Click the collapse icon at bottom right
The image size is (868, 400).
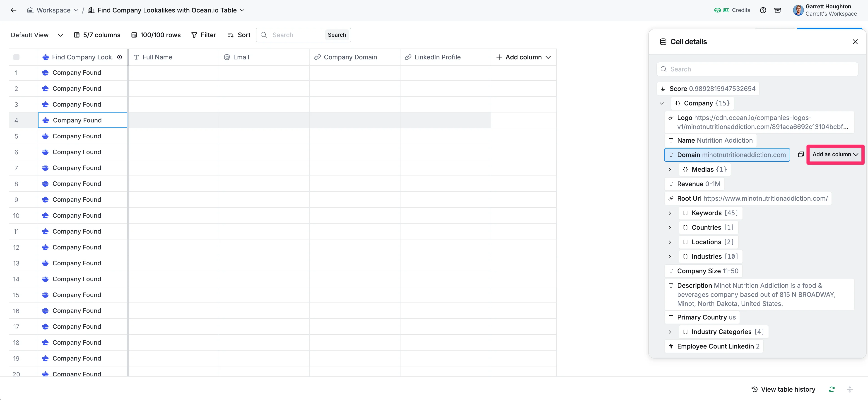point(849,389)
